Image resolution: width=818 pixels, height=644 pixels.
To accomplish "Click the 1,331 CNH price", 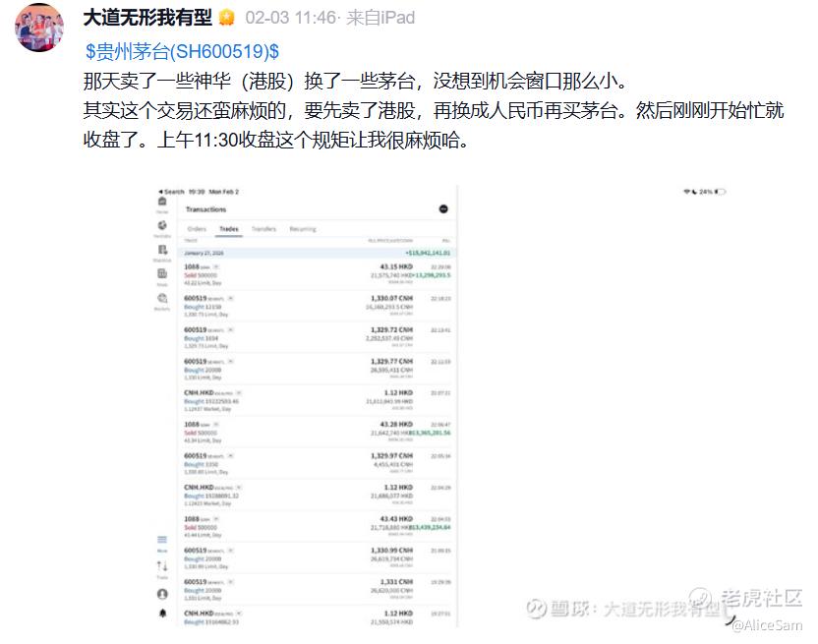I will click(x=396, y=582).
